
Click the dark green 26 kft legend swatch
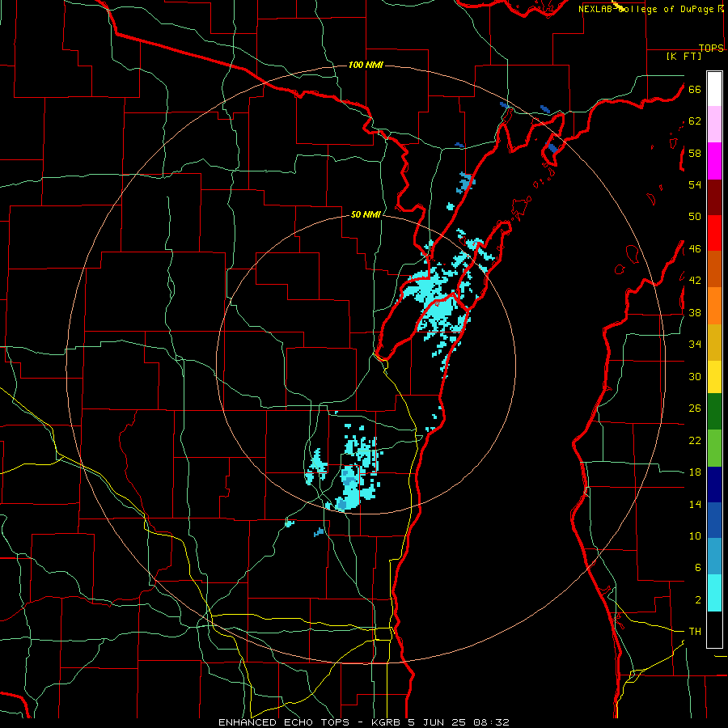(714, 412)
